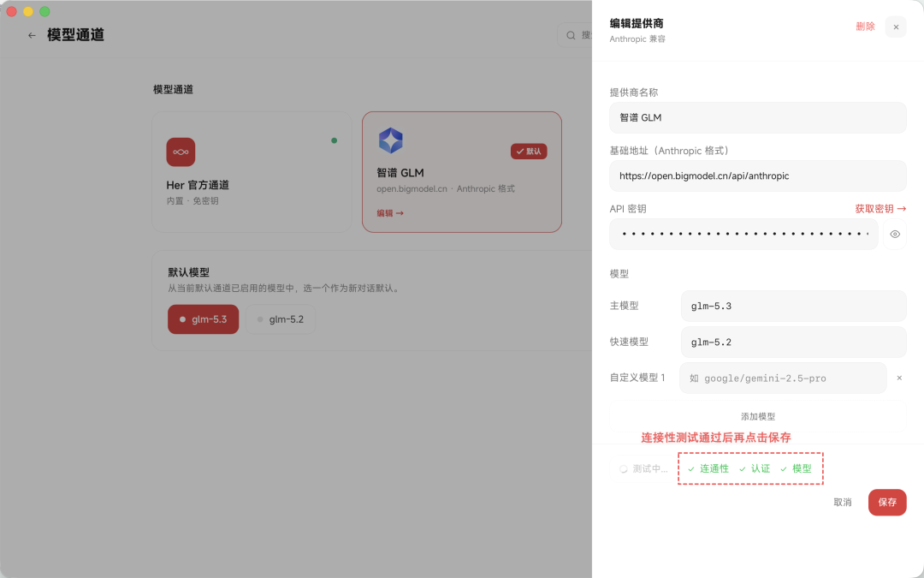Click the red 保存 button

point(887,502)
